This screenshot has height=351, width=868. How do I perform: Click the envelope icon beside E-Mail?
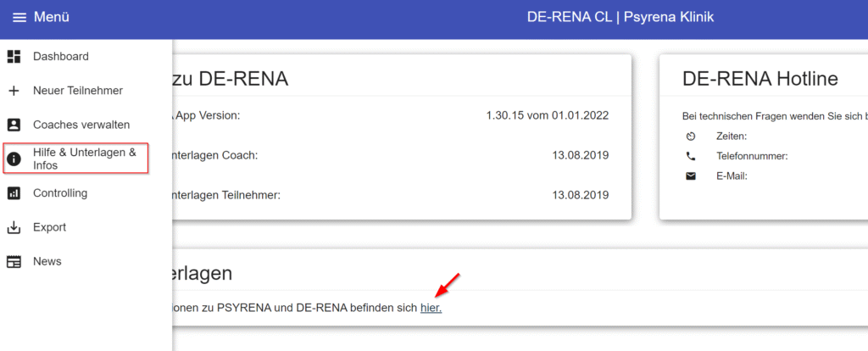[x=691, y=176]
